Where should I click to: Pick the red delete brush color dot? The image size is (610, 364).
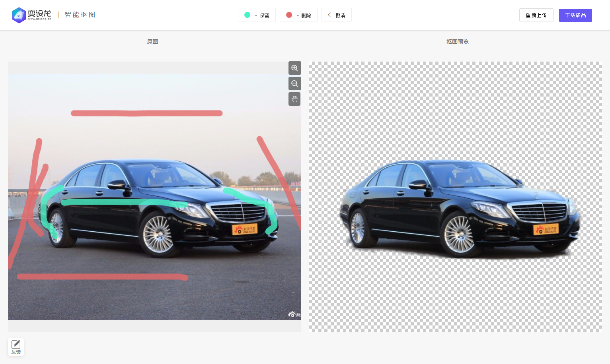pyautogui.click(x=289, y=15)
